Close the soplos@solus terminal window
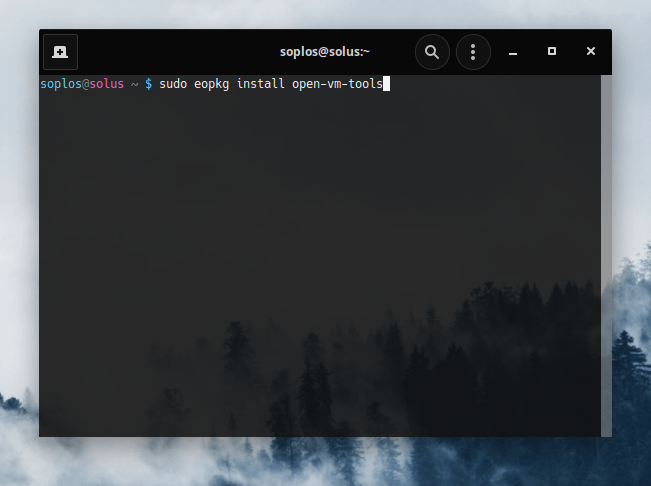Viewport: 651px width, 486px height. (591, 51)
